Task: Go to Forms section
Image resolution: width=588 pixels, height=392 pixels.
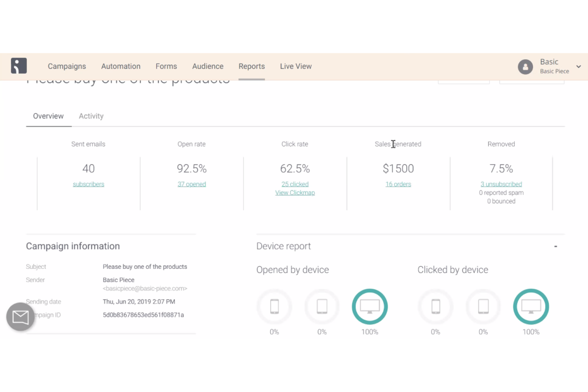Action: (166, 66)
